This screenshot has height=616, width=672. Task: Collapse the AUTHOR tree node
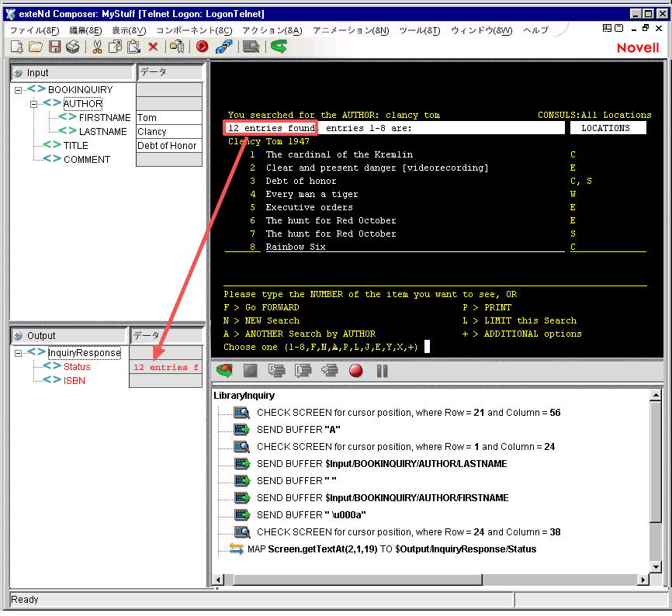click(34, 104)
